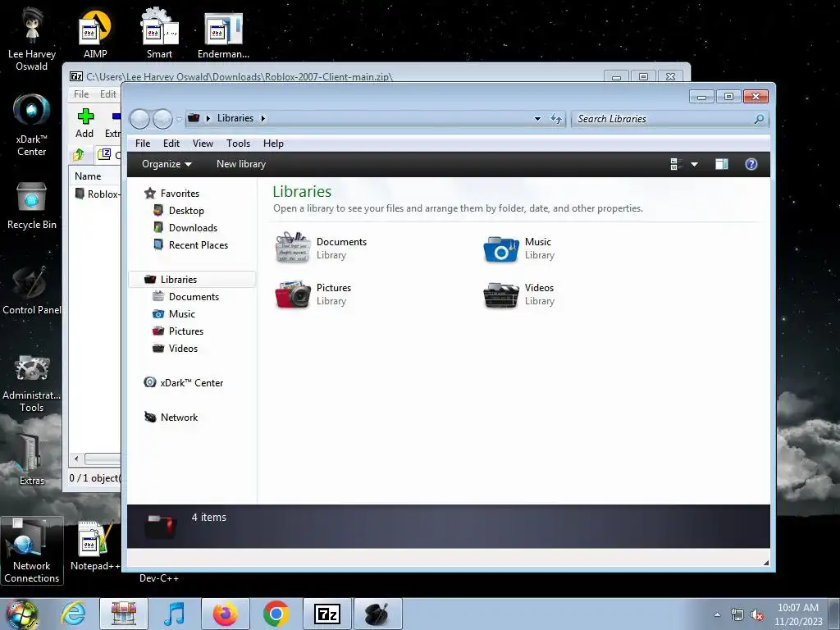Select Videos in sidebar tree
Screen dimensions: 840x630
(x=176, y=348)
